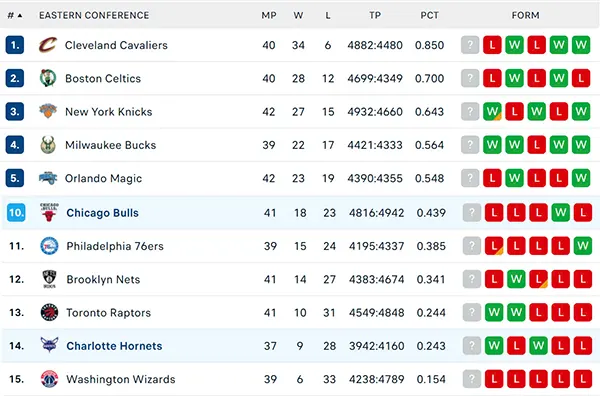600x396 pixels.
Task: Click Cavaliers' gray question-mark upcoming match badge
Action: pyautogui.click(x=470, y=45)
